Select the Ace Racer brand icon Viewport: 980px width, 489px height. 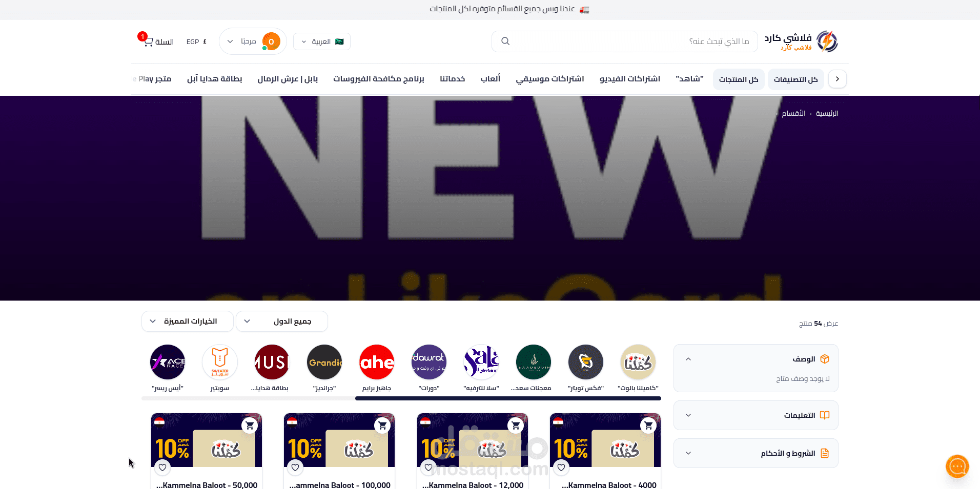[x=168, y=362]
